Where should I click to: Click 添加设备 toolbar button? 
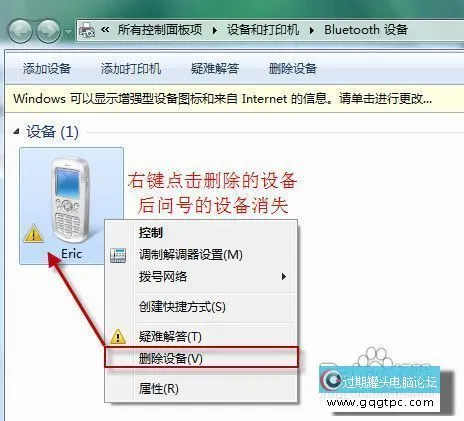[47, 69]
